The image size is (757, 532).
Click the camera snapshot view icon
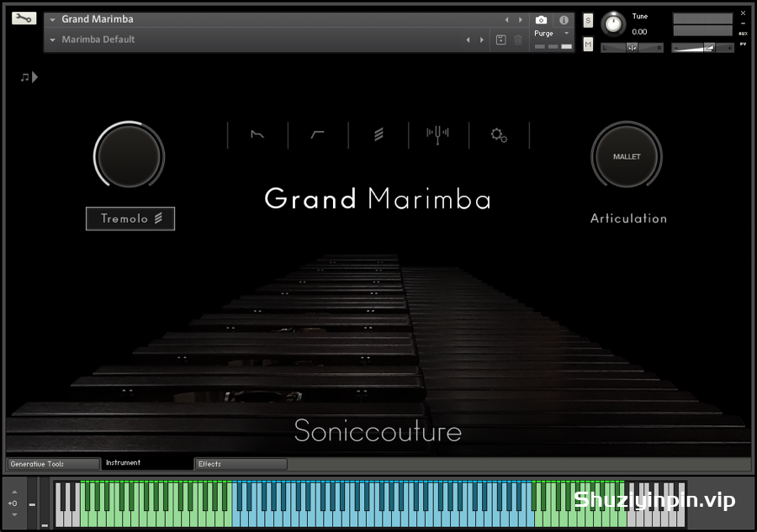point(541,20)
